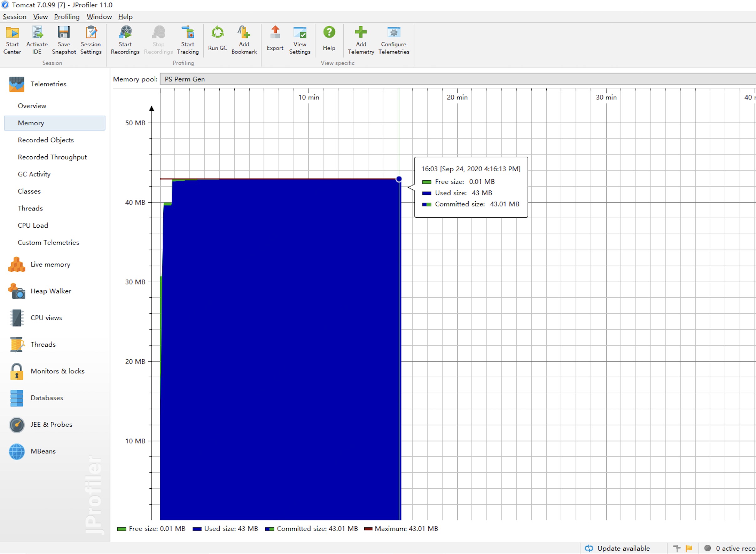Open the Heap Walker section
This screenshot has width=756, height=554.
click(x=51, y=291)
